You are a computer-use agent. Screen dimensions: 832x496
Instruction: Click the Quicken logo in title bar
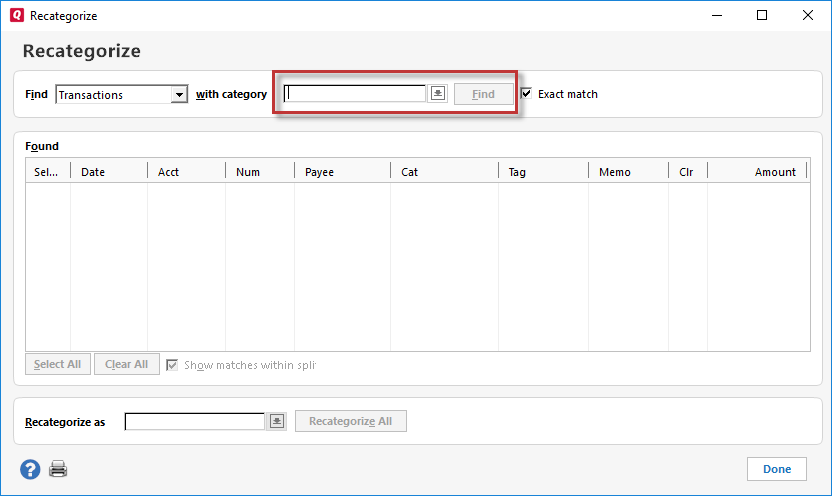pos(16,16)
